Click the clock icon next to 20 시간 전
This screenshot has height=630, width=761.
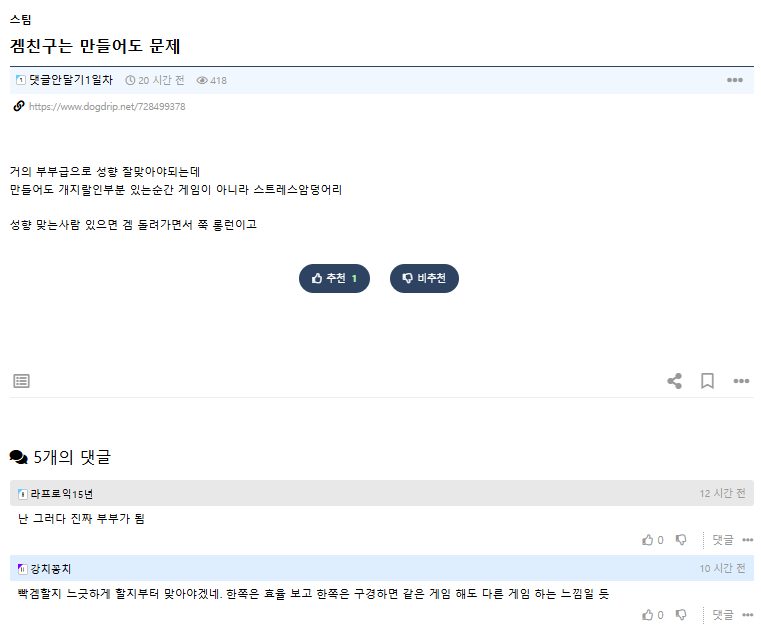pos(130,81)
